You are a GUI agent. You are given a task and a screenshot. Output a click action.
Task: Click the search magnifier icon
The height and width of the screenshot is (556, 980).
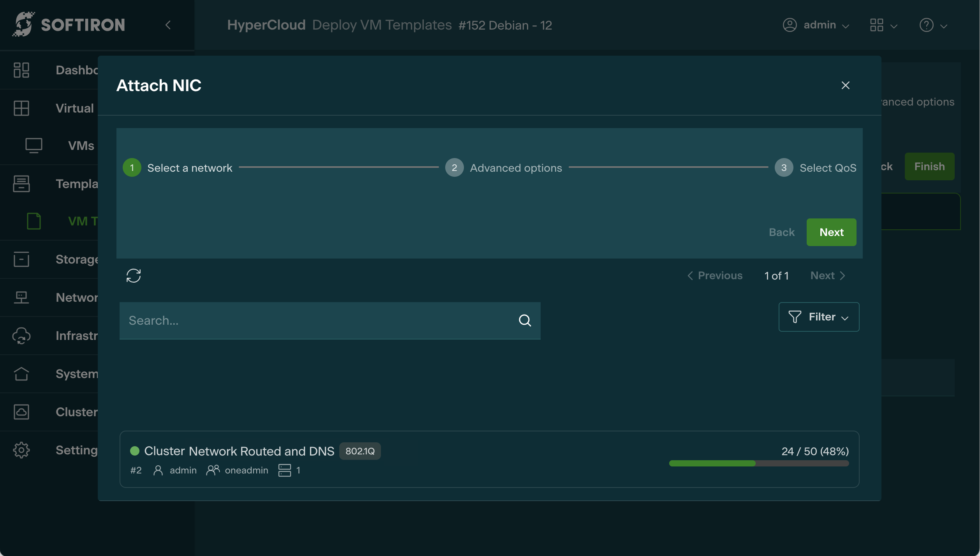pos(525,320)
